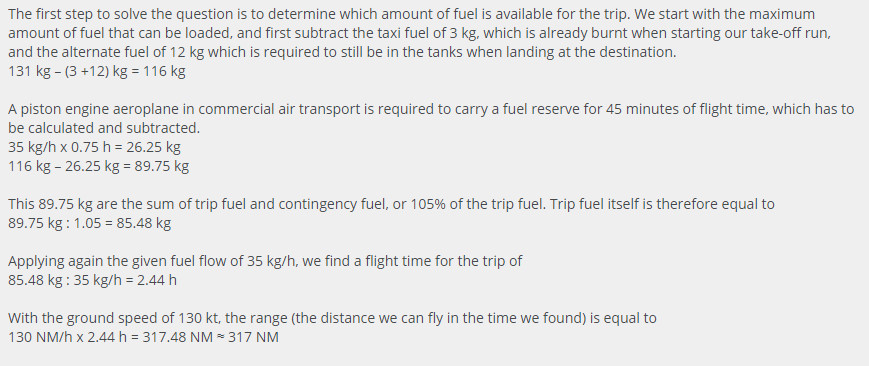Click the line '85.48 kg : 35 kg/h = 2.44 h'
The image size is (869, 366).
93,280
